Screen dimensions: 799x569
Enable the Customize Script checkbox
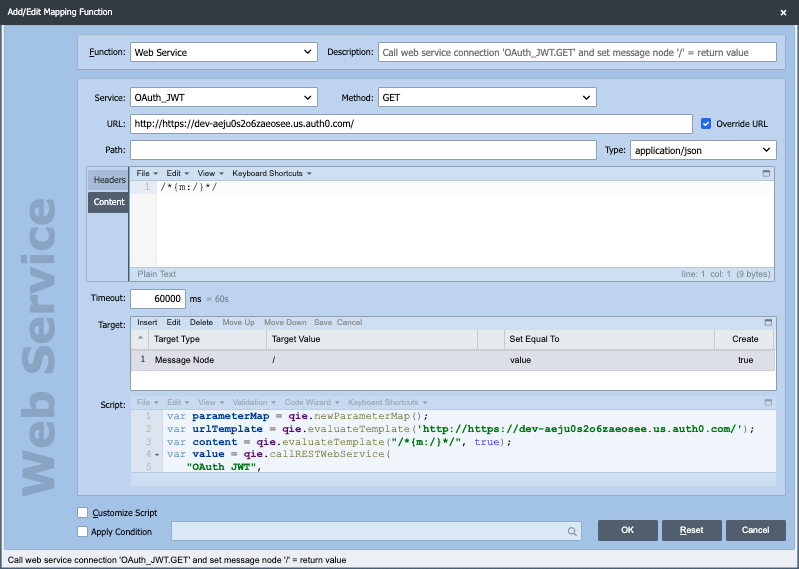[x=83, y=512]
